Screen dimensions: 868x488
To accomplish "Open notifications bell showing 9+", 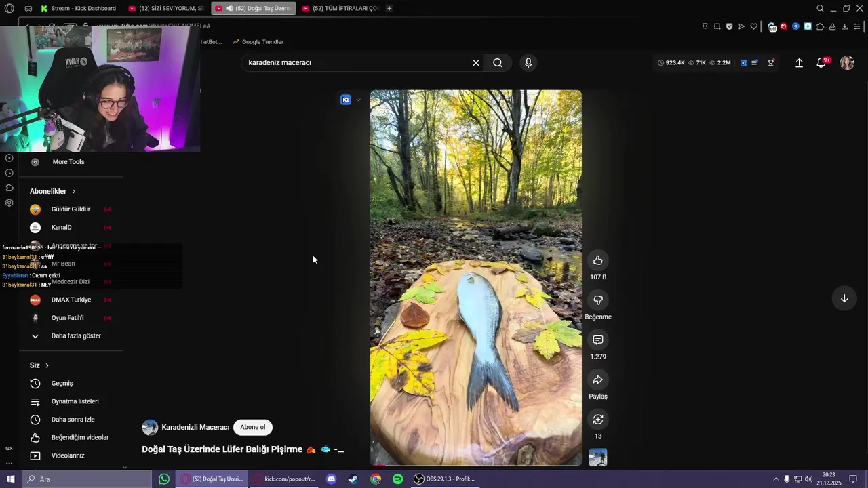I will tap(821, 62).
